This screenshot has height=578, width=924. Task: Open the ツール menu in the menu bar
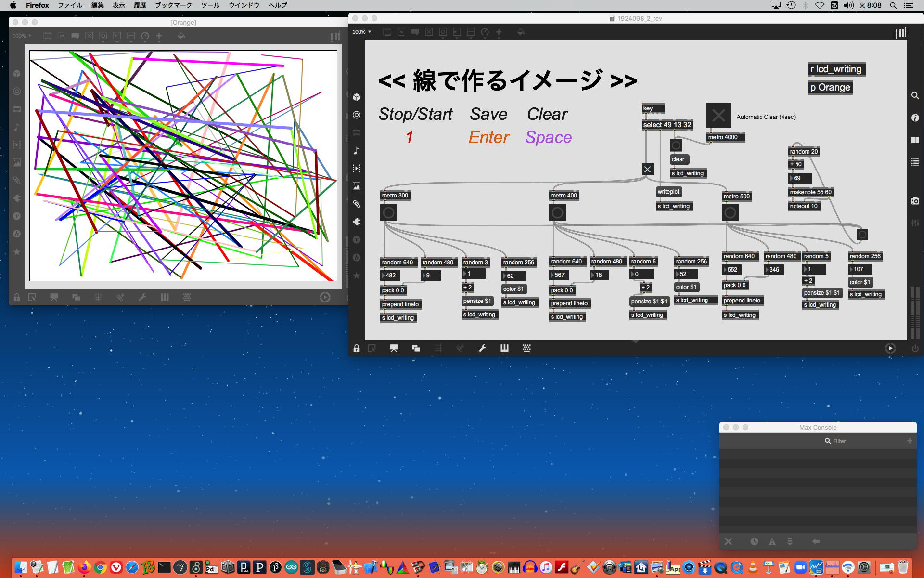click(x=210, y=5)
